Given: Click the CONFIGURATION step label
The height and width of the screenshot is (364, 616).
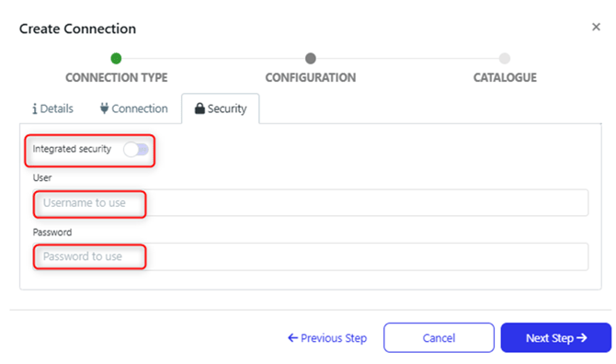Looking at the screenshot, I should tap(311, 78).
